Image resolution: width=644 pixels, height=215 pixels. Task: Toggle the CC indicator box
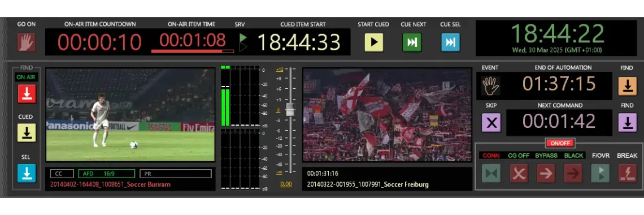tap(62, 174)
